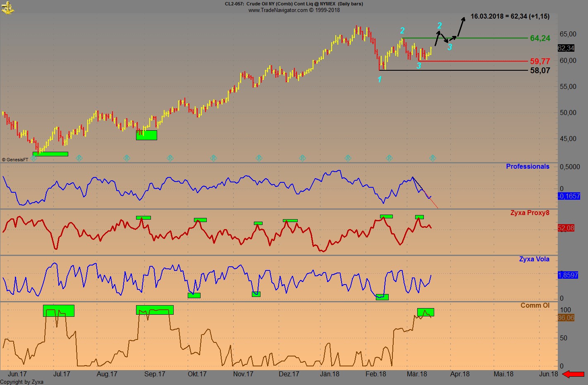Click the Feb.18 date axis label

pos(376,374)
